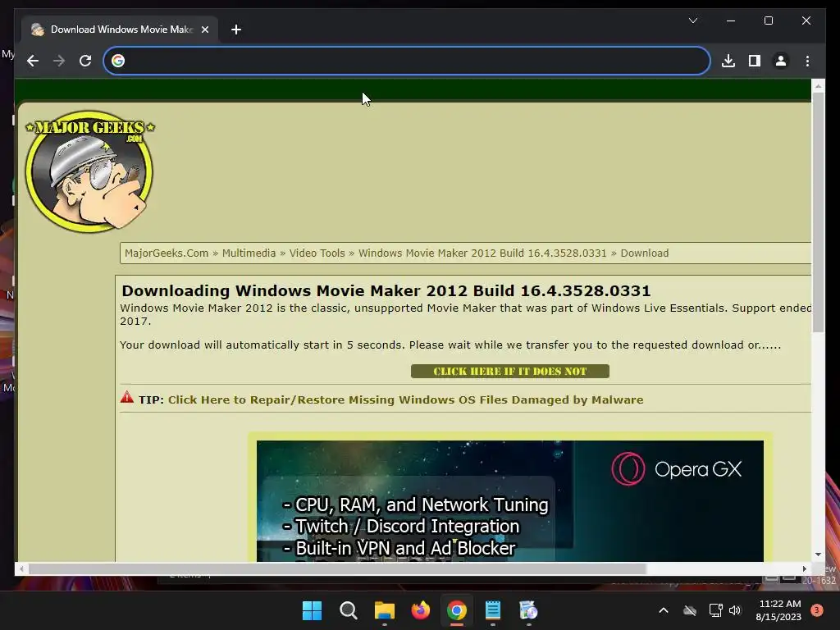Toggle Chrome side panel
Image resolution: width=840 pixels, height=630 pixels.
tap(755, 61)
